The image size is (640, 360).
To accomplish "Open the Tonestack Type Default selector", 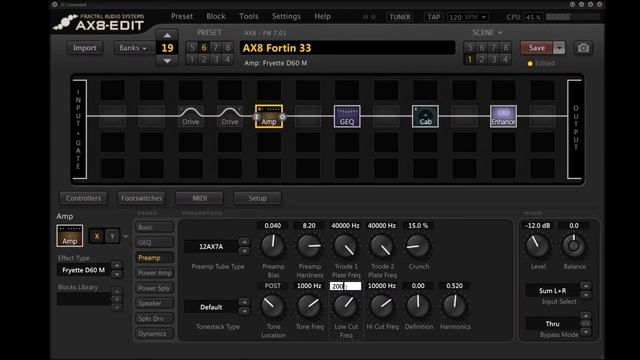I will point(211,307).
